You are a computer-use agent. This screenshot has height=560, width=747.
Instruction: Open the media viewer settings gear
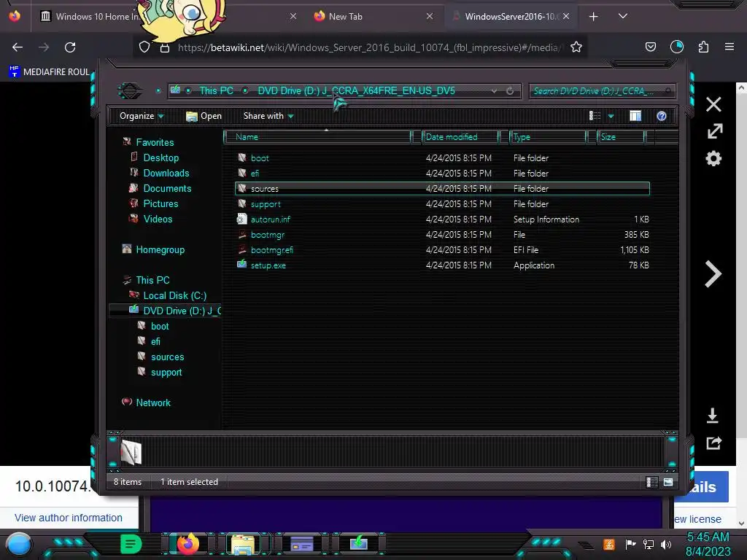coord(713,158)
